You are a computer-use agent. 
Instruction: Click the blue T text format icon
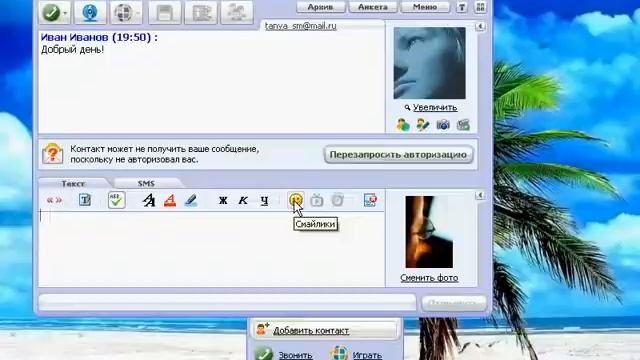tap(85, 200)
